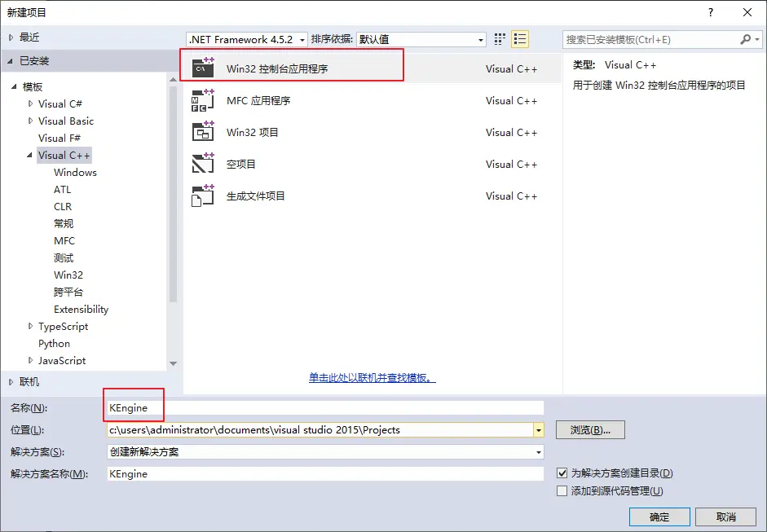Click the 名称 input field with KEngine
Viewport: 767px width, 532px height.
(x=325, y=408)
